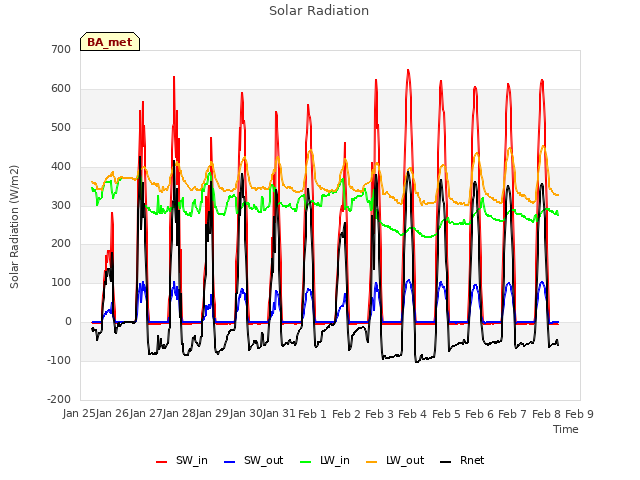
Task: Click the 100 y-axis tick label
Action: click(x=61, y=282)
